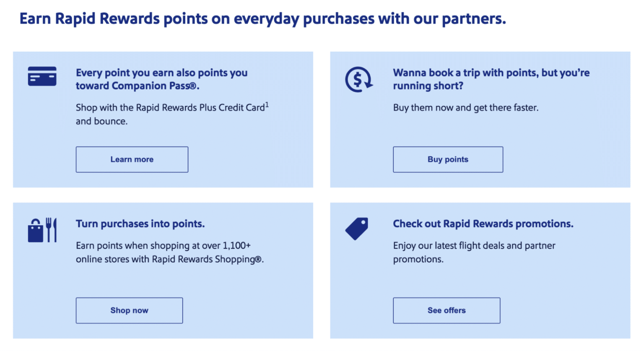The width and height of the screenshot is (644, 351).
Task: Click the Earn Rapid Rewards points headline
Action: click(262, 18)
